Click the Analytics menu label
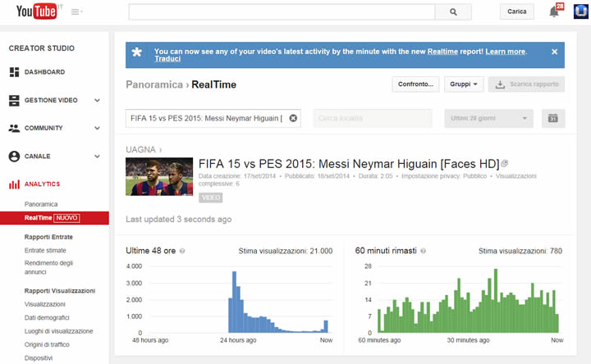Image resolution: width=591 pixels, height=364 pixels. coord(42,184)
